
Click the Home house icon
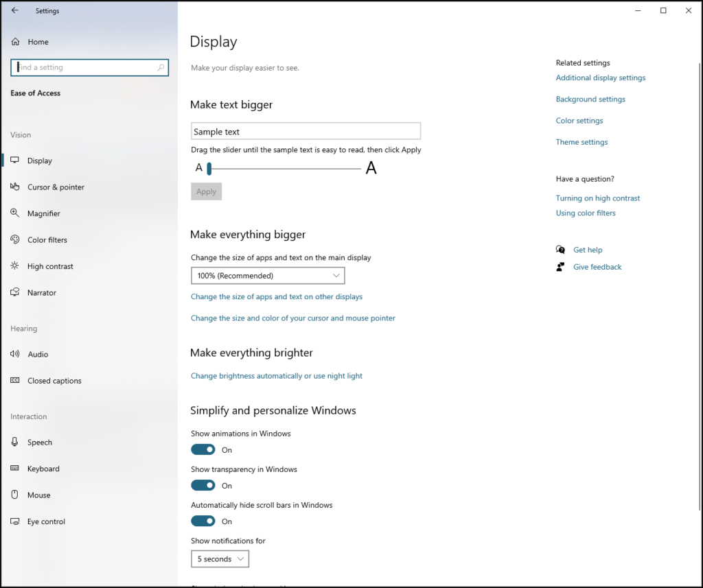click(15, 42)
